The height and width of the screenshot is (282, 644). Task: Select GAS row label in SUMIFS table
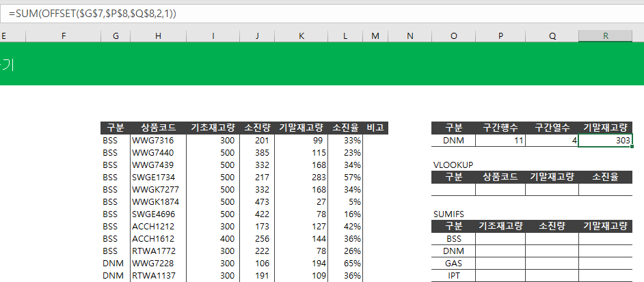click(454, 263)
